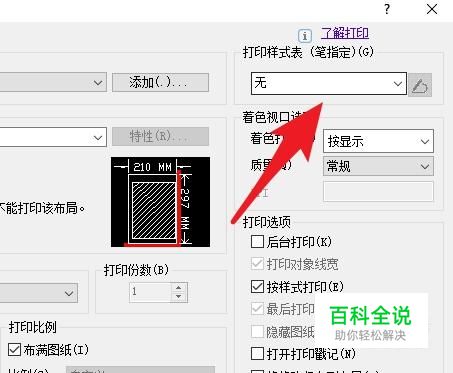Click the 打印份数 copies number field
Viewport: 453px width, 373px height.
pyautogui.click(x=150, y=292)
